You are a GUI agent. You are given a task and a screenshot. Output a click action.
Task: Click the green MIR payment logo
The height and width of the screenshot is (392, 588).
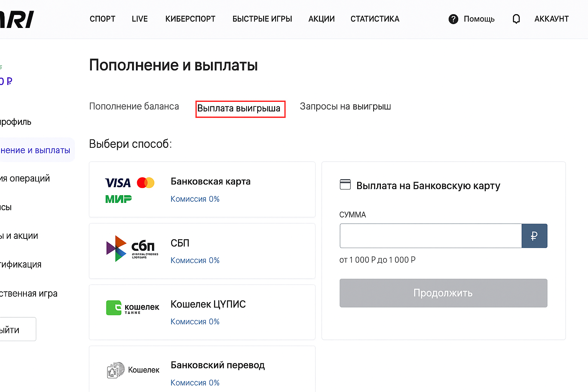coord(118,199)
